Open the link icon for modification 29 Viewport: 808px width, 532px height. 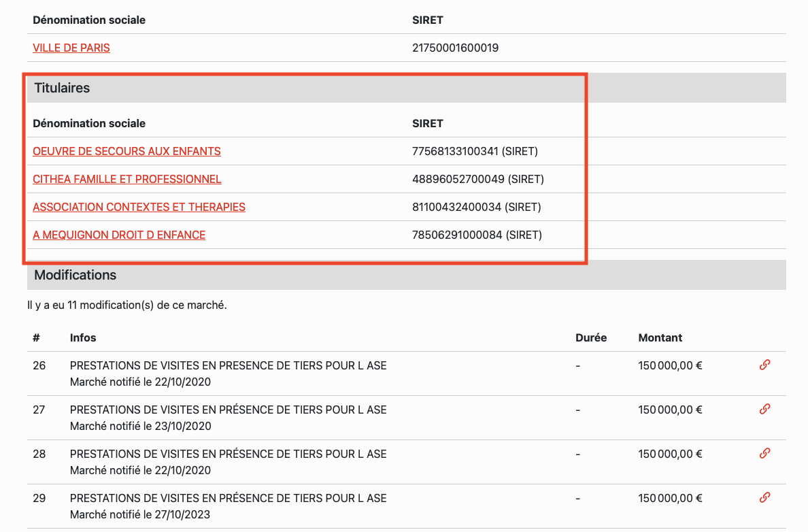click(764, 498)
